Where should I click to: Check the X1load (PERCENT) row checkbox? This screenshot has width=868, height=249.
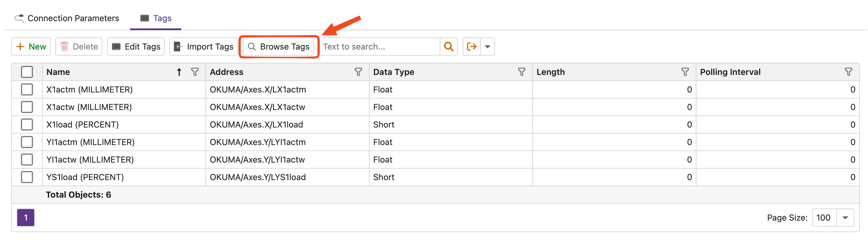[27, 124]
